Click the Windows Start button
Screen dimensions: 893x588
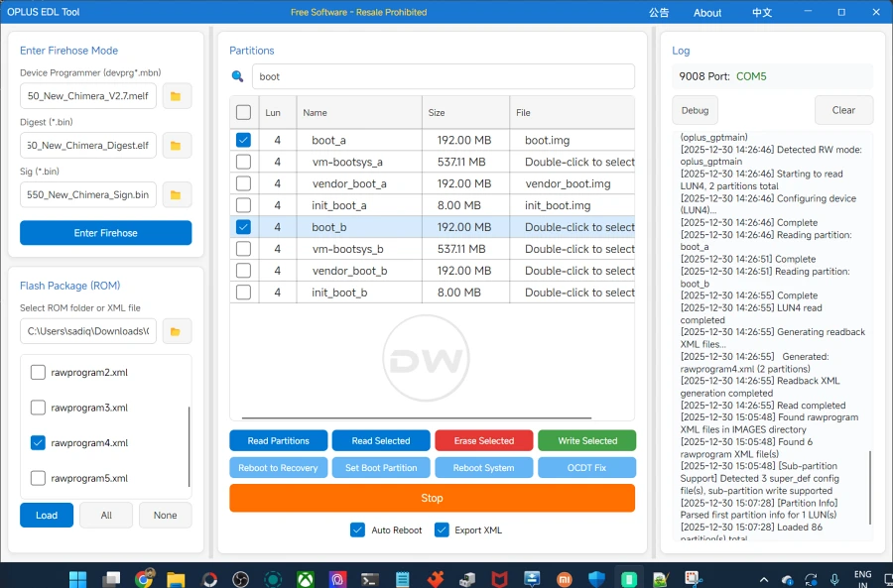(x=78, y=579)
